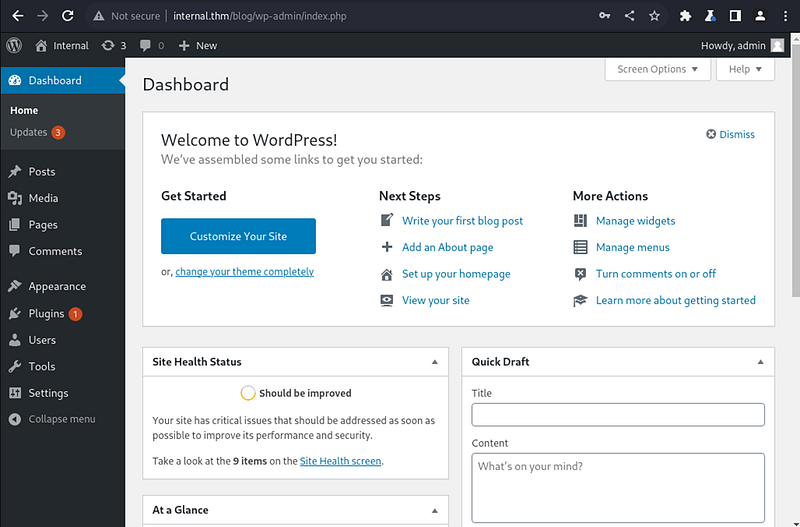Click View your site link
Viewport: 800px width, 527px height.
pos(435,300)
